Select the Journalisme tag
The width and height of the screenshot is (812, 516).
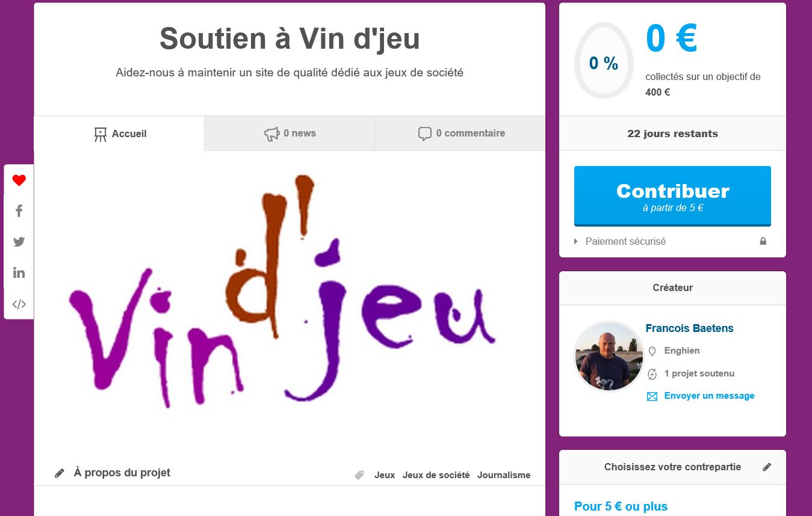pos(504,475)
